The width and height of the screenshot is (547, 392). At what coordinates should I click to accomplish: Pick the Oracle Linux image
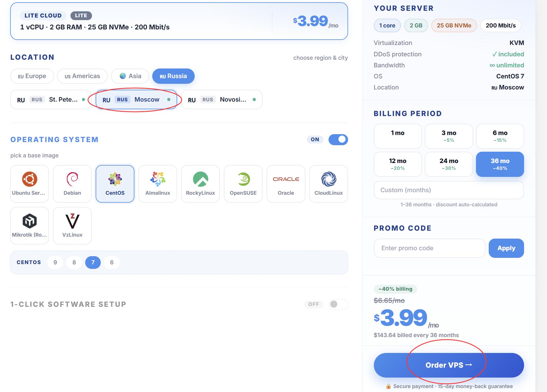pos(286,184)
